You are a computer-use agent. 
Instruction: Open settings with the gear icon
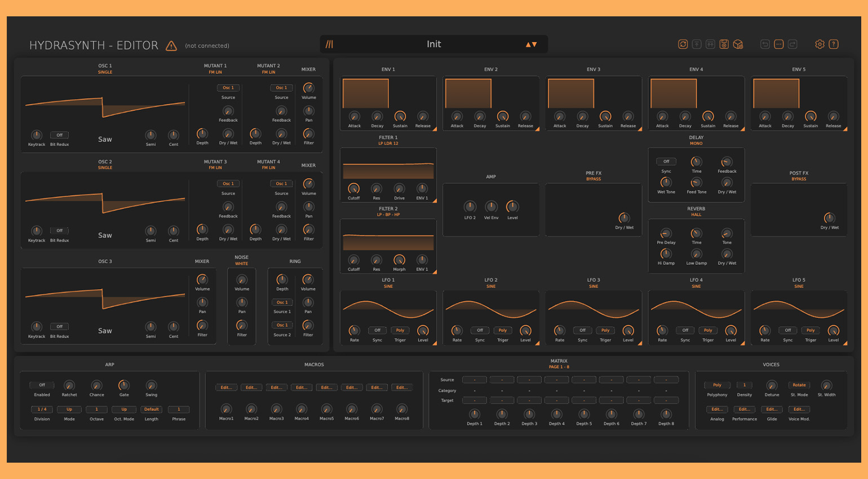point(820,44)
